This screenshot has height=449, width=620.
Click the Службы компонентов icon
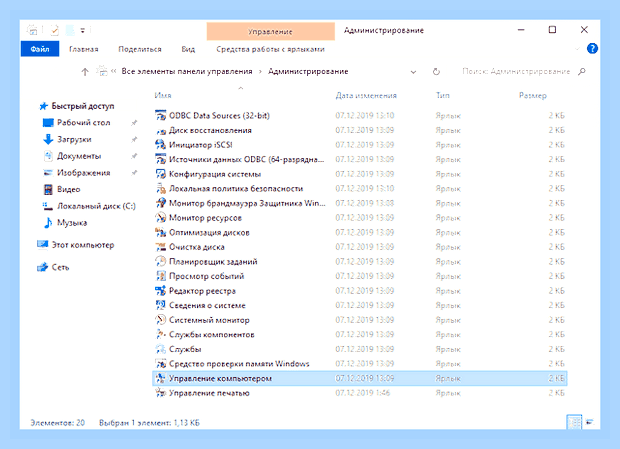161,335
